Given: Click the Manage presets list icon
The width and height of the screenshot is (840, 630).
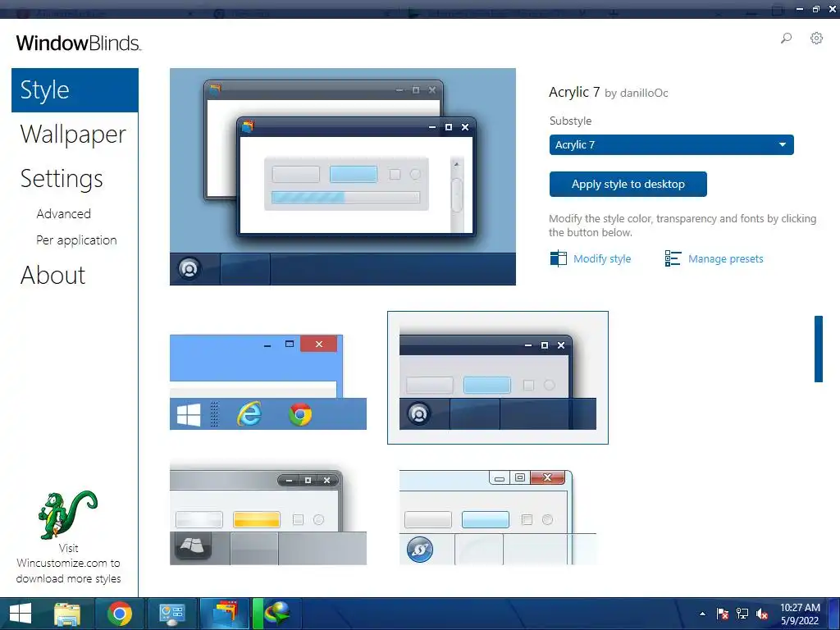Looking at the screenshot, I should [673, 258].
